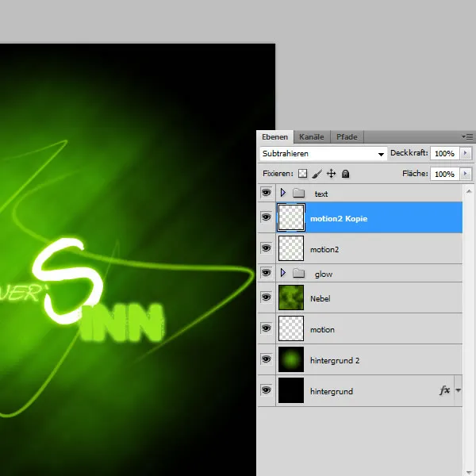Image resolution: width=476 pixels, height=476 pixels.
Task: Expand the text layer group
Action: coord(282,194)
